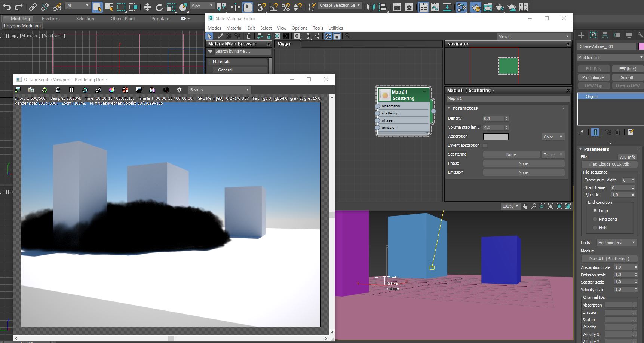Choose the Select Object tool
The height and width of the screenshot is (343, 644).
click(97, 7)
